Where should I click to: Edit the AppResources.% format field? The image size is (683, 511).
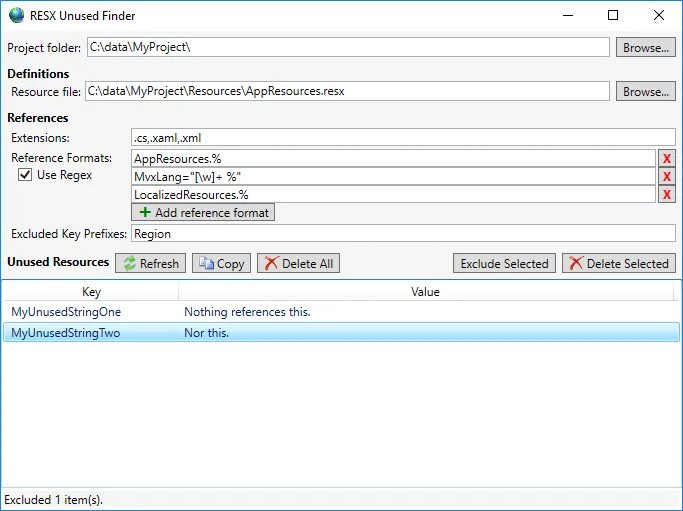(x=393, y=159)
